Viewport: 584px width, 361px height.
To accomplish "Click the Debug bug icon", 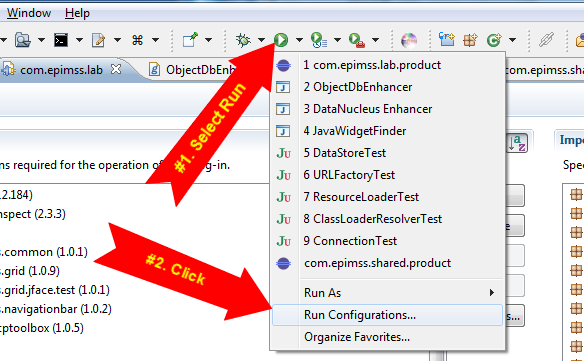I will click(x=243, y=39).
